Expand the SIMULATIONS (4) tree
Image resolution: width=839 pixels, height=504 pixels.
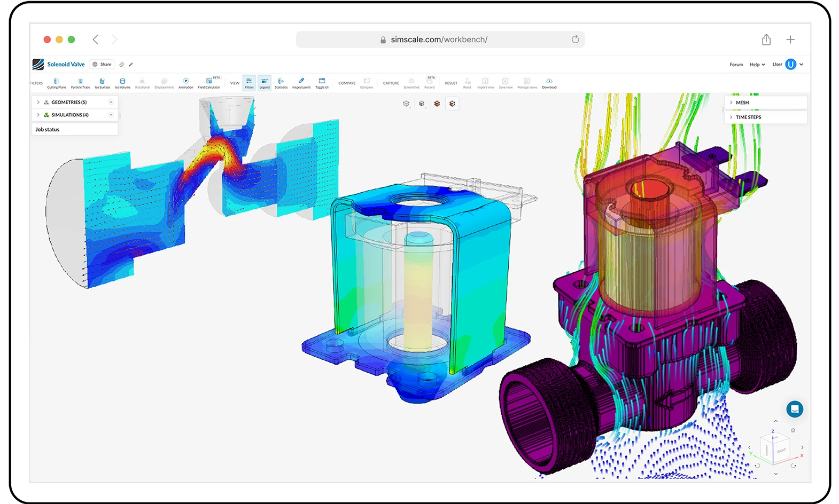tap(38, 115)
